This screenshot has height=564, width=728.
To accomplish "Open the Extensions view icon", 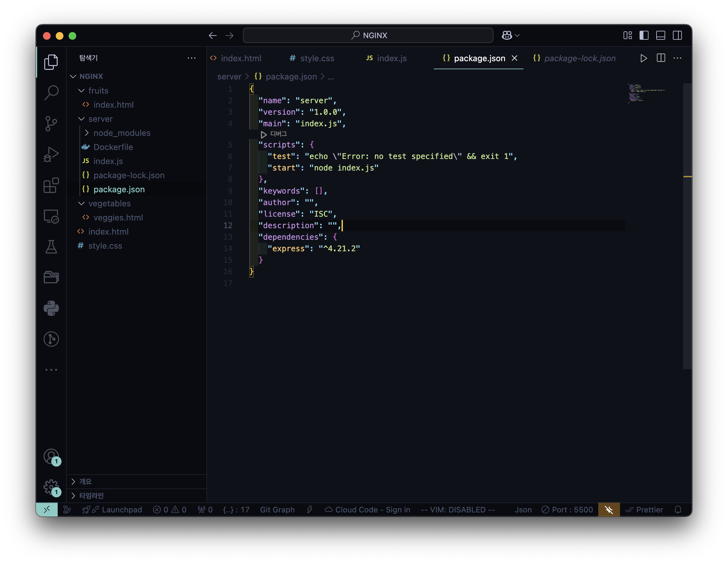I will pyautogui.click(x=51, y=185).
